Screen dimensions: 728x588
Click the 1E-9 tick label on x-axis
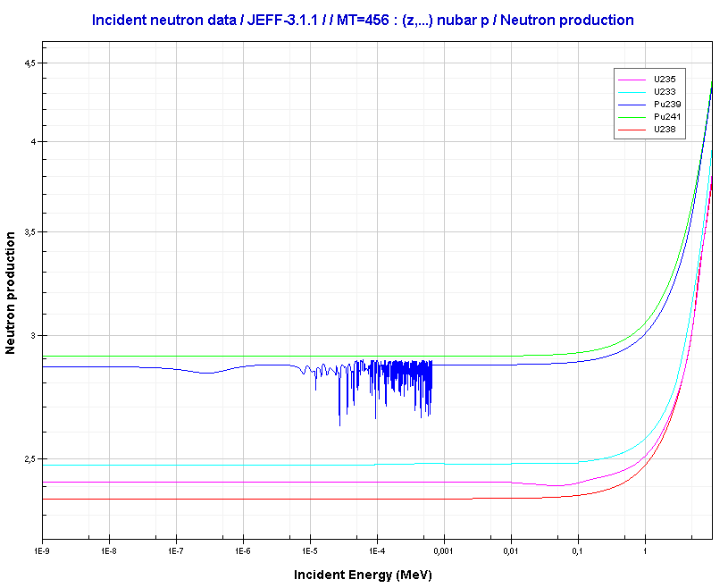coord(41,550)
